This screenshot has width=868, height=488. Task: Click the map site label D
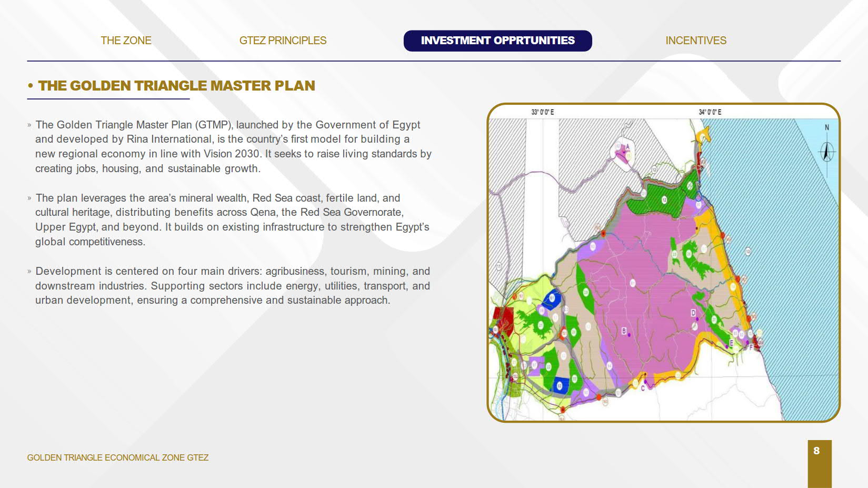[693, 313]
